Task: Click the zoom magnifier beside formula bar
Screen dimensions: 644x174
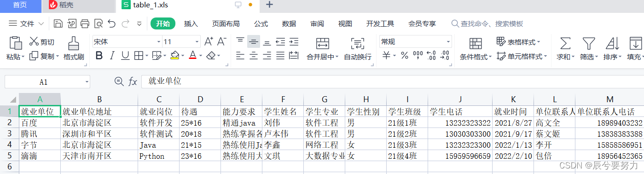Action: 119,81
